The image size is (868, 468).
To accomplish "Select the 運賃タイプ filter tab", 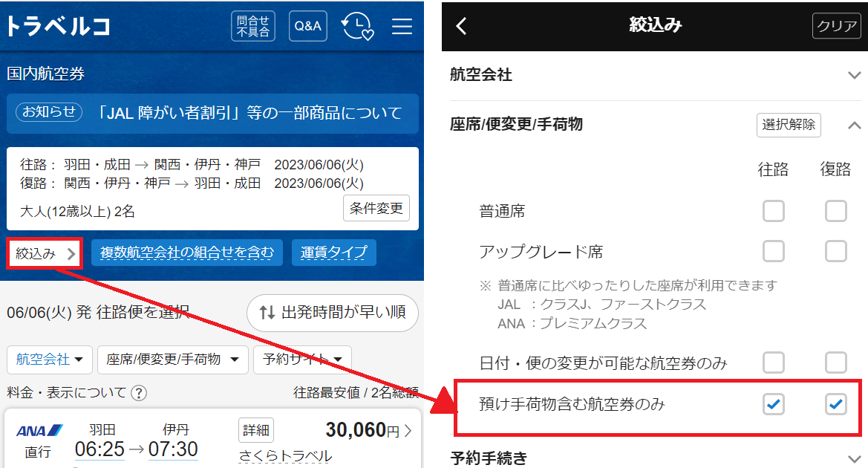I will pos(333,253).
